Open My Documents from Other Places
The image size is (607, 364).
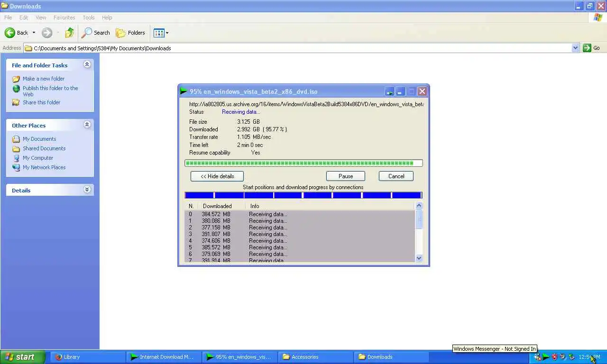point(39,139)
